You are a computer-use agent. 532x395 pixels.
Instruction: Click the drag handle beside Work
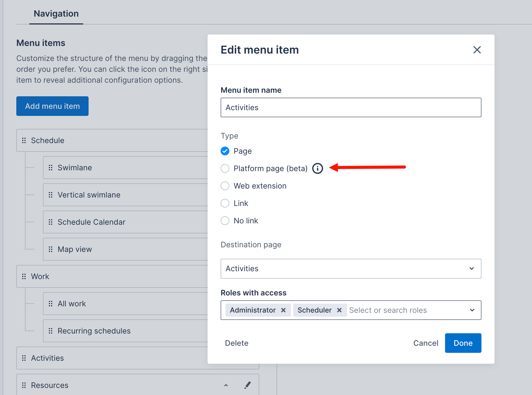pos(24,276)
